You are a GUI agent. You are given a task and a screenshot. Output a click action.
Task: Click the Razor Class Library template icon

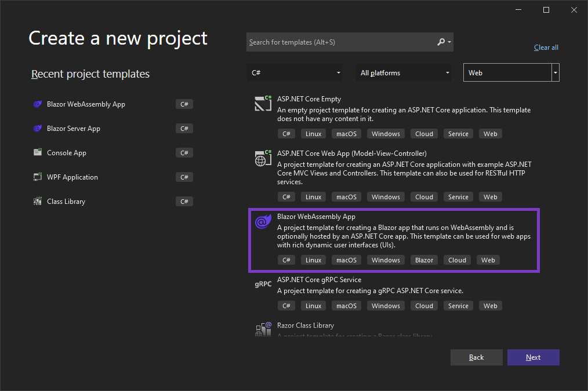[x=263, y=329]
